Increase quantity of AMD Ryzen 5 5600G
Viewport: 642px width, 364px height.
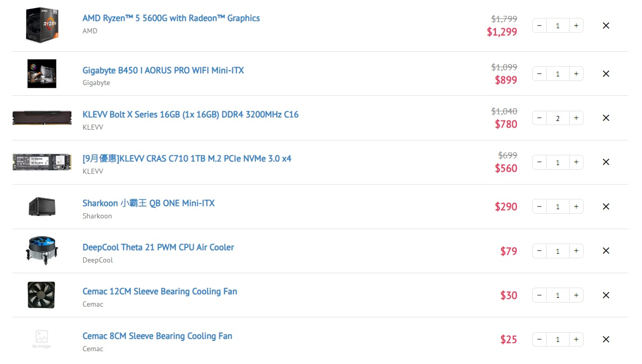point(576,25)
